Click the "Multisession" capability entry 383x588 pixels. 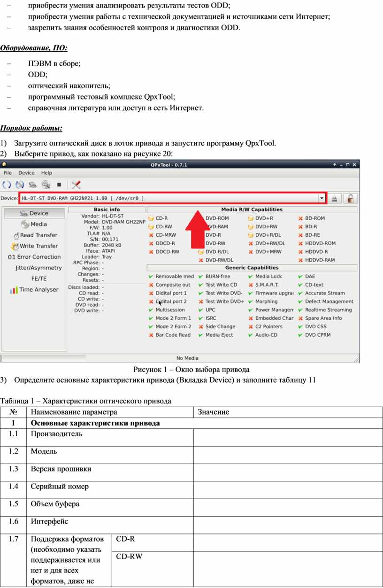(x=166, y=310)
